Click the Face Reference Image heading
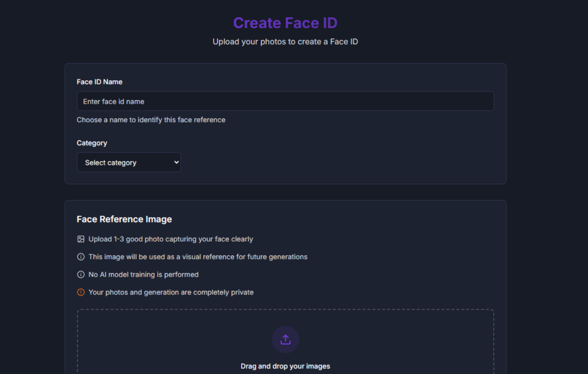588x374 pixels. coord(124,219)
